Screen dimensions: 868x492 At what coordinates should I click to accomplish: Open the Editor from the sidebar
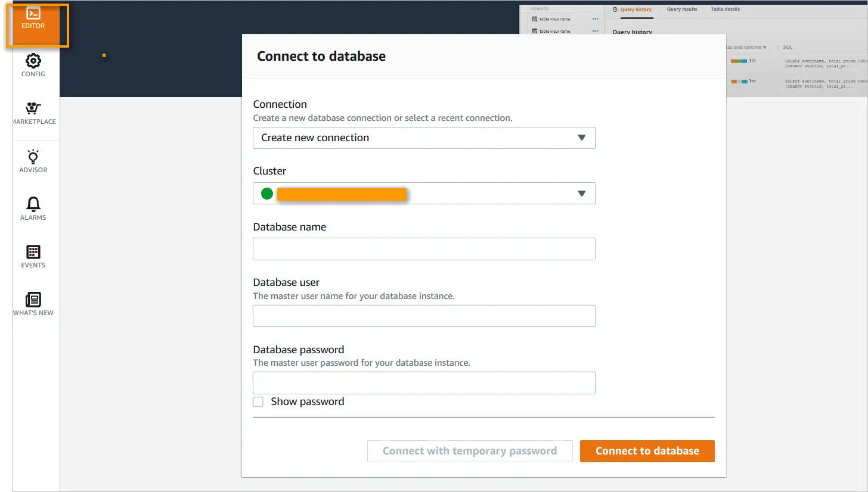33,19
